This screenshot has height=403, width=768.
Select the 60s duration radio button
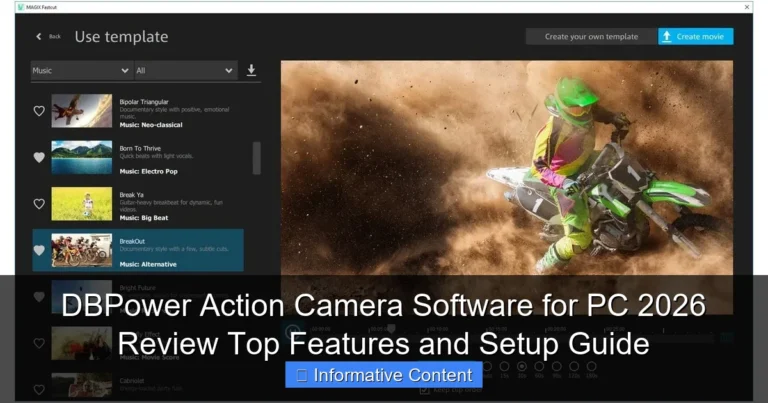click(x=539, y=366)
